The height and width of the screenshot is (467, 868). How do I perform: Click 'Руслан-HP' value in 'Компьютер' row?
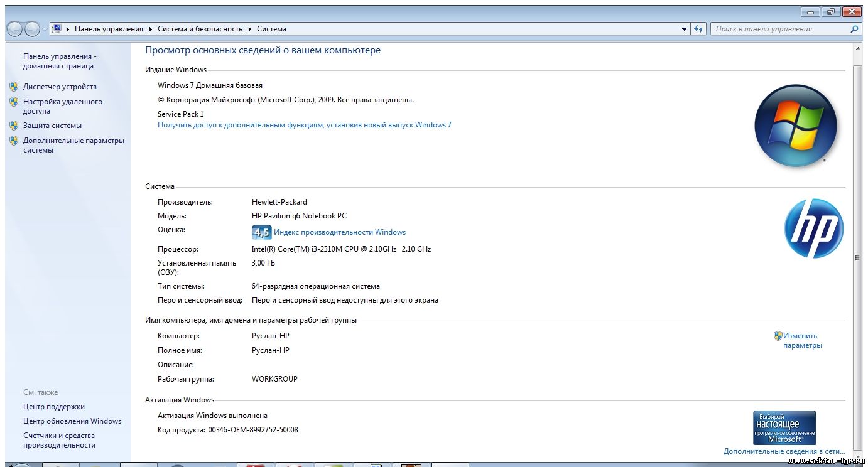(x=271, y=336)
